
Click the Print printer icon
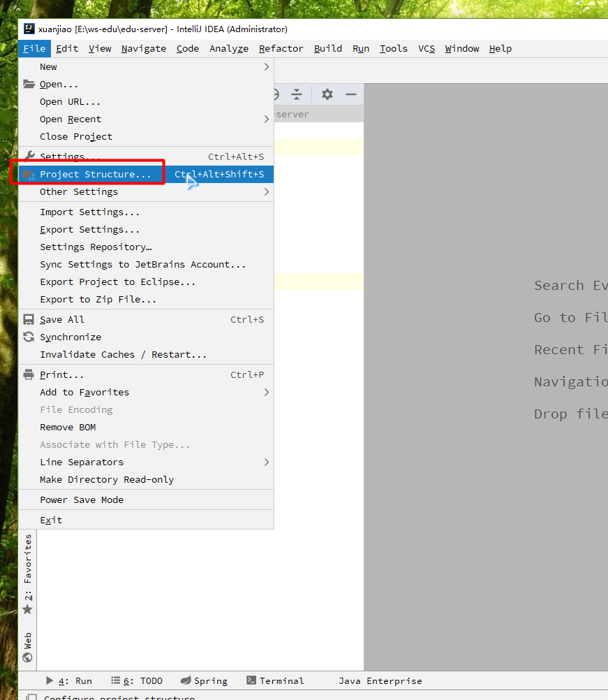click(x=29, y=374)
